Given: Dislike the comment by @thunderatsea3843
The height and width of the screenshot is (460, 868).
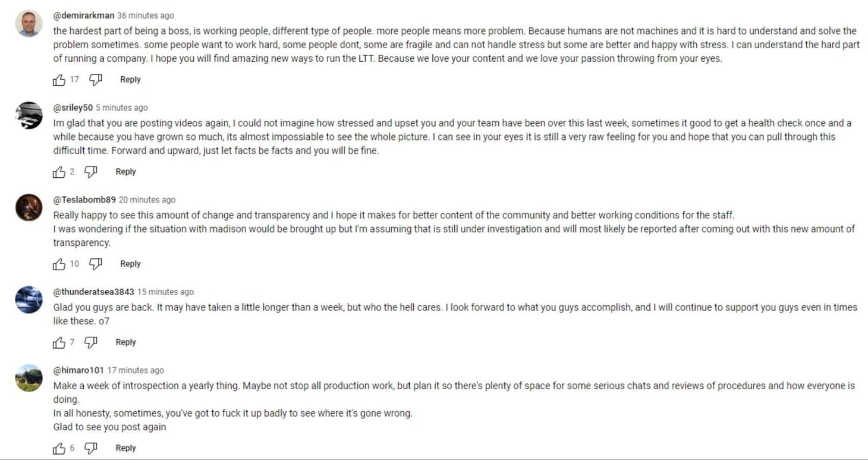Looking at the screenshot, I should 90,342.
